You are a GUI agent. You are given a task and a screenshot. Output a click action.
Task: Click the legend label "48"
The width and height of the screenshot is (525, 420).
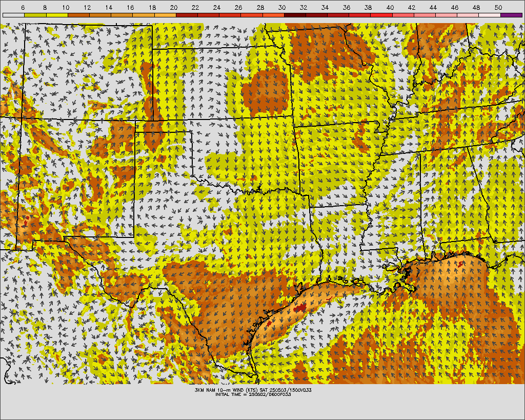click(476, 7)
